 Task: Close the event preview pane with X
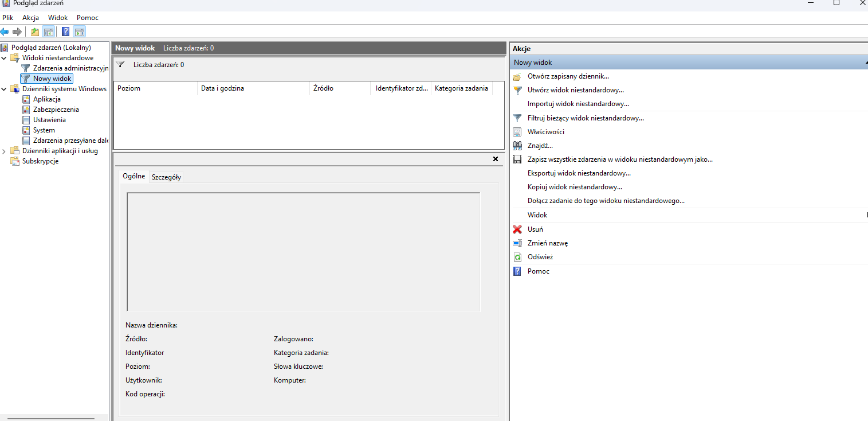coord(496,159)
